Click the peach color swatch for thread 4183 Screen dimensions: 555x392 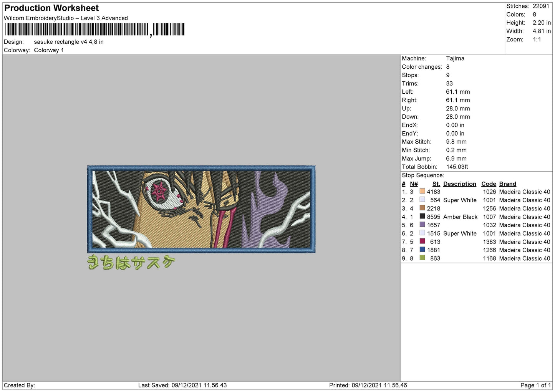[422, 191]
